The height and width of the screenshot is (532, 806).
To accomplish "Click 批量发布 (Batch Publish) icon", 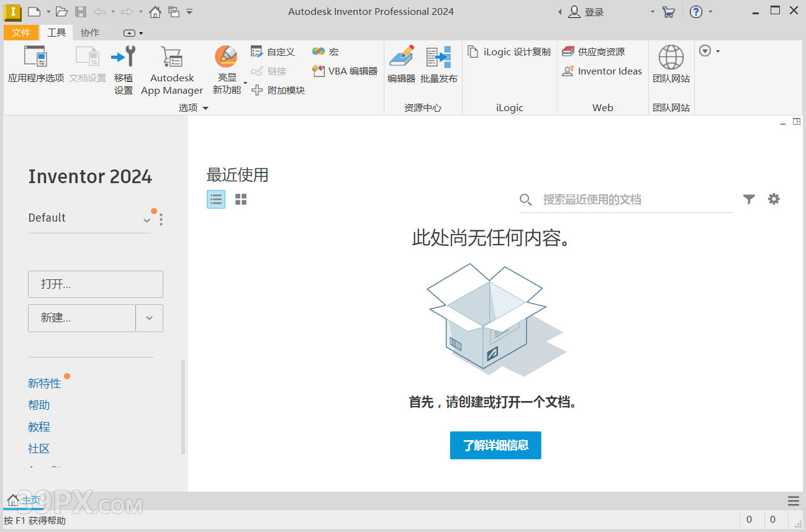I will [x=439, y=65].
